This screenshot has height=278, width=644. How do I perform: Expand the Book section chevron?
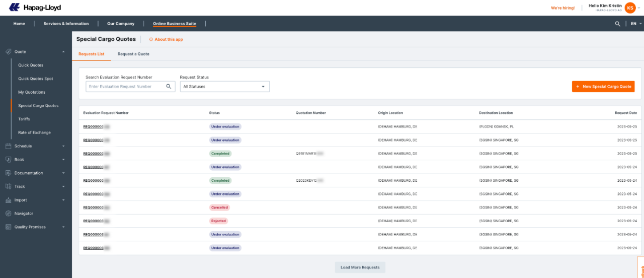pyautogui.click(x=63, y=160)
